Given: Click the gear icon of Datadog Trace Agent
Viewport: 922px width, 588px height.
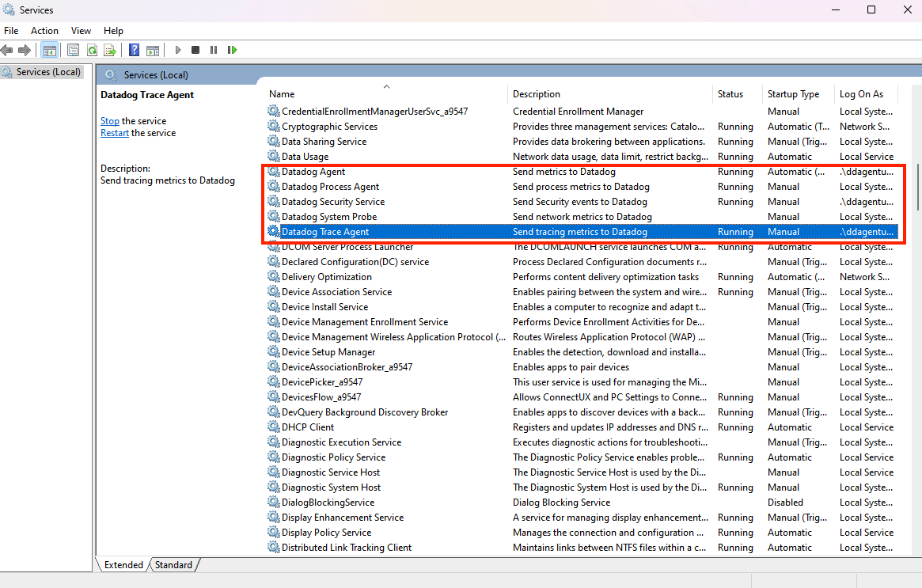Looking at the screenshot, I should [x=273, y=231].
